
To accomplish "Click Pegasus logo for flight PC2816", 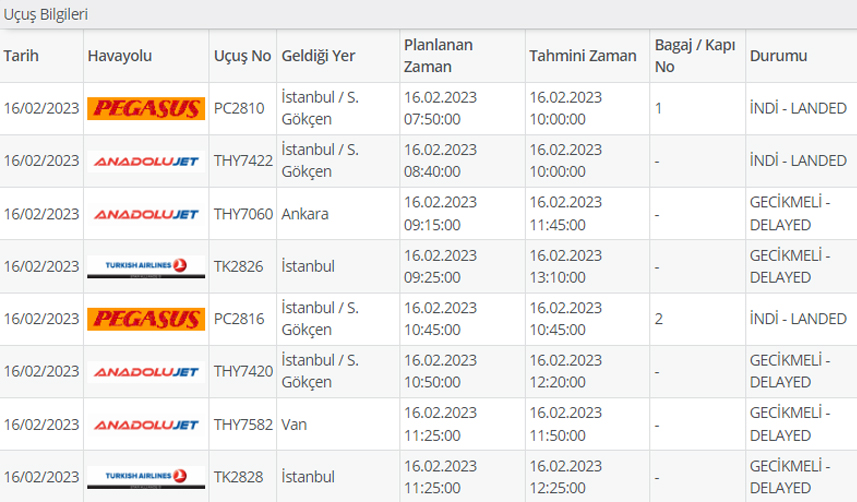I will (144, 318).
